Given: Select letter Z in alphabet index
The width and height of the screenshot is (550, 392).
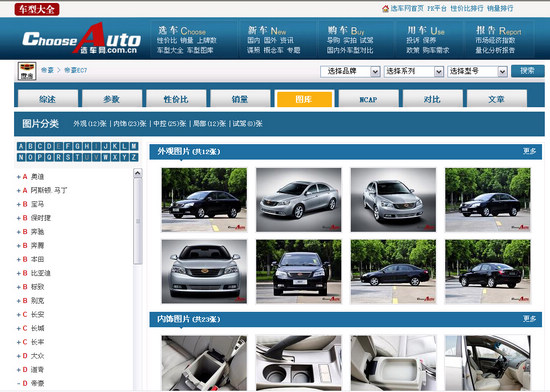Looking at the screenshot, I should (134, 157).
